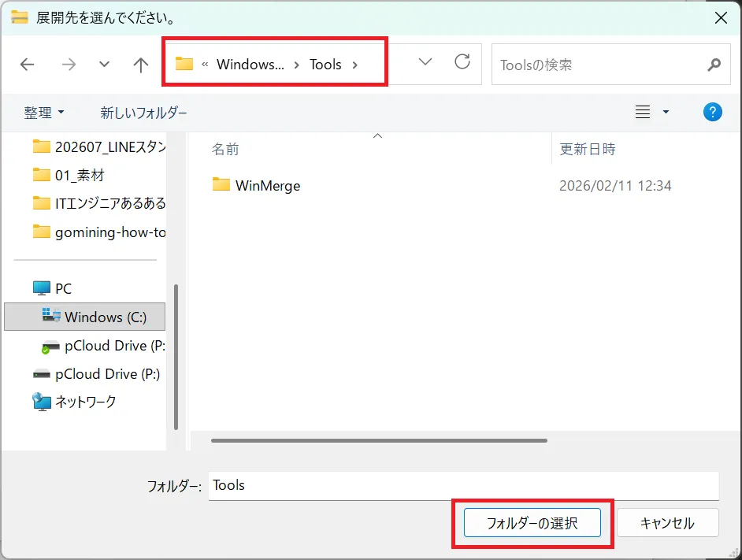Click the Windows (C:) drive icon
The image size is (742, 560).
[x=51, y=315]
